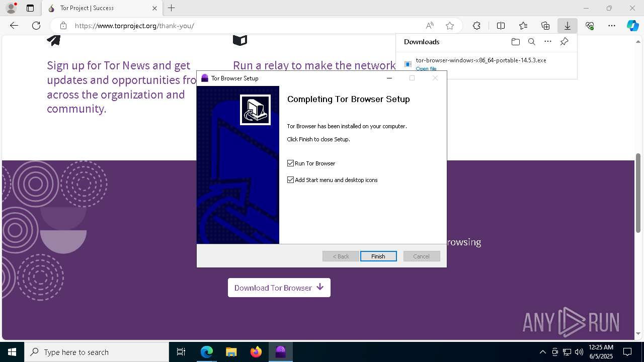Open the tab actions menu icon
The image size is (644, 362).
coord(30,8)
